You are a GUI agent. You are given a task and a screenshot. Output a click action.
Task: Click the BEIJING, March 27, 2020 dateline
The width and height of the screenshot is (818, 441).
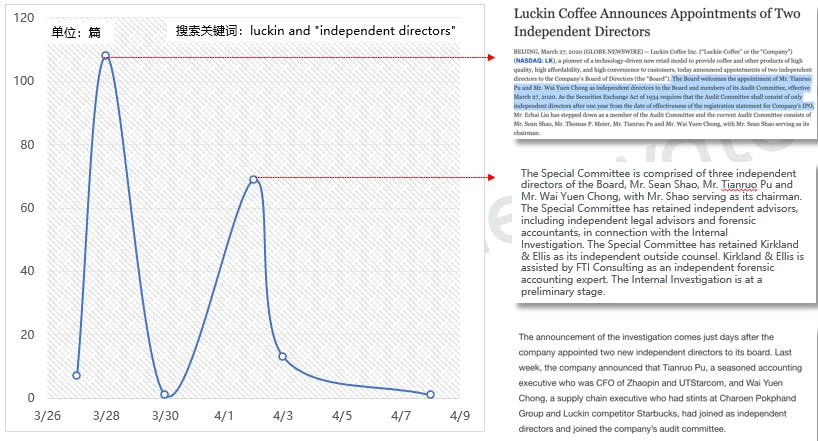(547, 52)
